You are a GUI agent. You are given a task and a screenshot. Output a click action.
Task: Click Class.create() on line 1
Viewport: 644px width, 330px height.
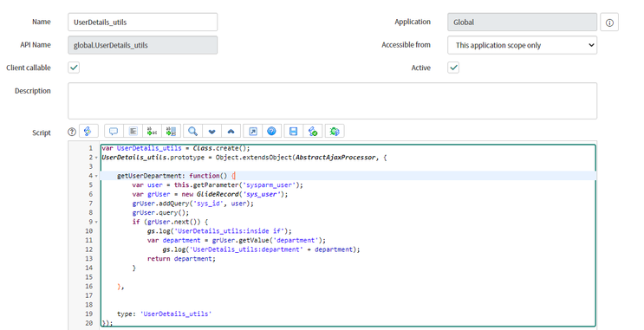[x=221, y=148]
